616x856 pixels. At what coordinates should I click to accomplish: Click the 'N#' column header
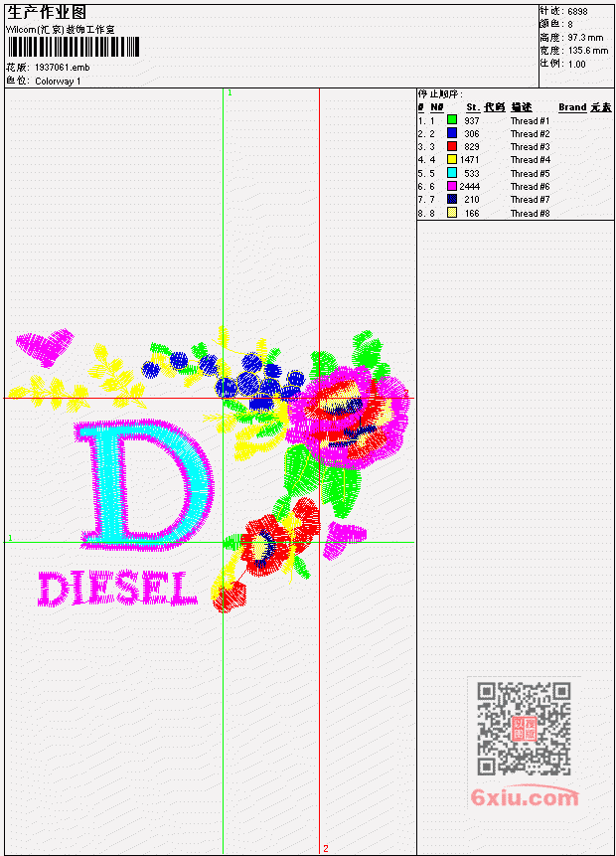coord(436,107)
